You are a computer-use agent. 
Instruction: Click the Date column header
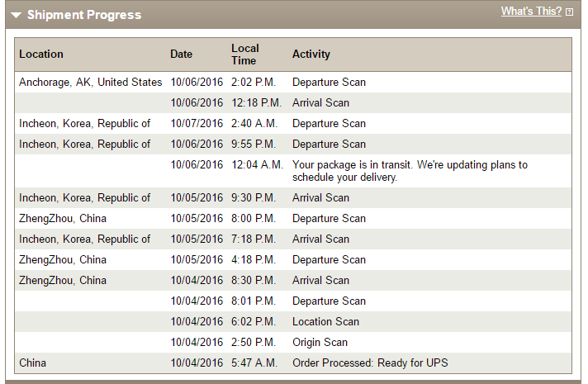(x=181, y=55)
